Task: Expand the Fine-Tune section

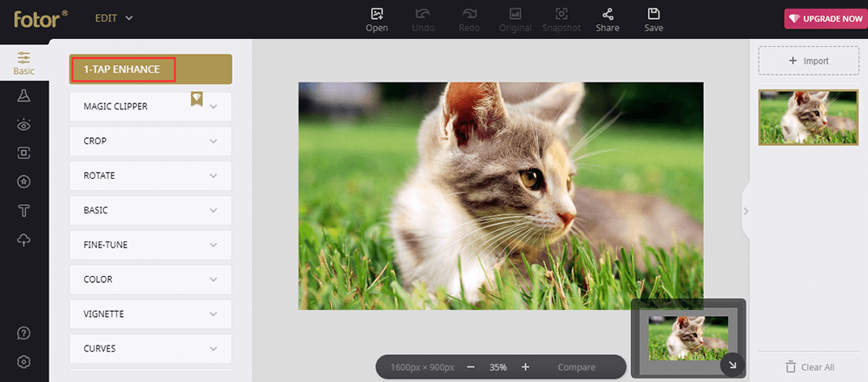Action: coord(150,245)
